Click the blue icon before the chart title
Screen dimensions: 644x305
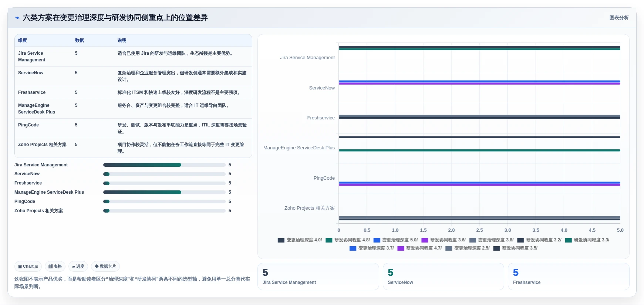(x=17, y=18)
